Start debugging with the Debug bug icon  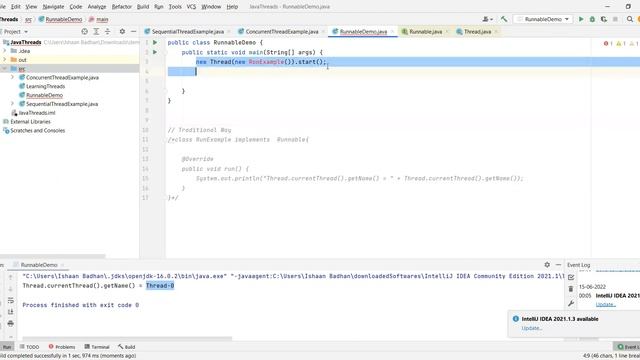tap(592, 19)
